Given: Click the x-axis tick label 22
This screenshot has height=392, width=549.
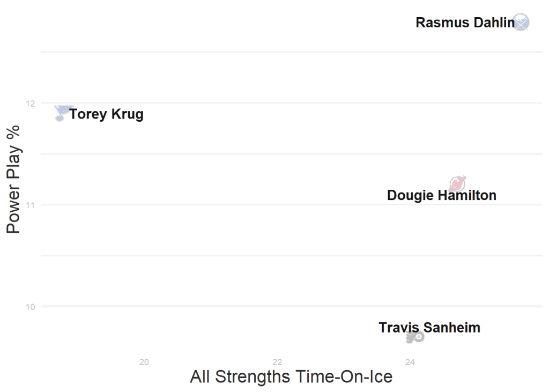Looking at the screenshot, I should [277, 362].
